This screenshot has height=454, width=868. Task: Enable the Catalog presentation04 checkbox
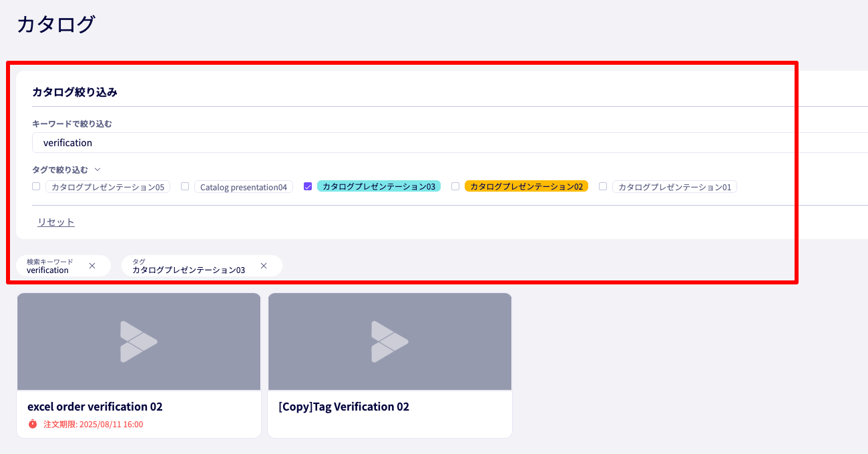[185, 187]
